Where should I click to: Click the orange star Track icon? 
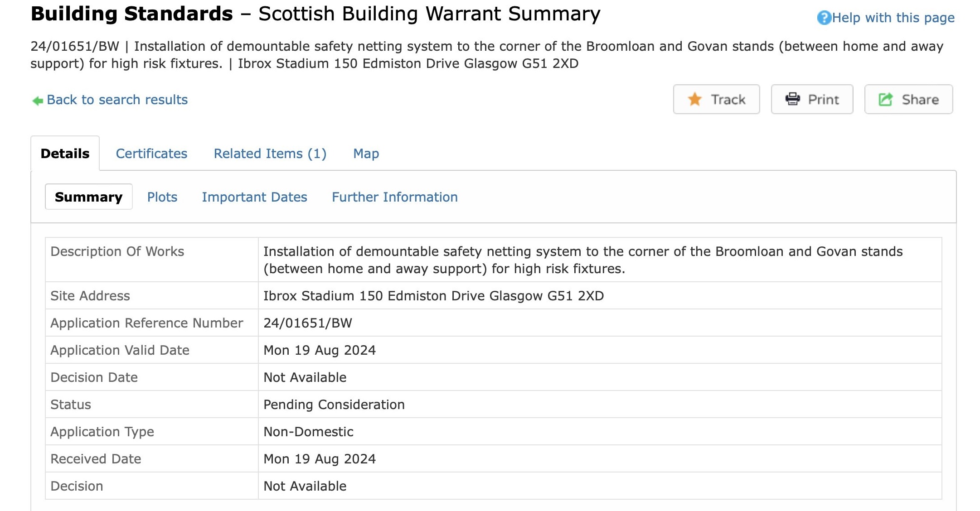(x=694, y=99)
